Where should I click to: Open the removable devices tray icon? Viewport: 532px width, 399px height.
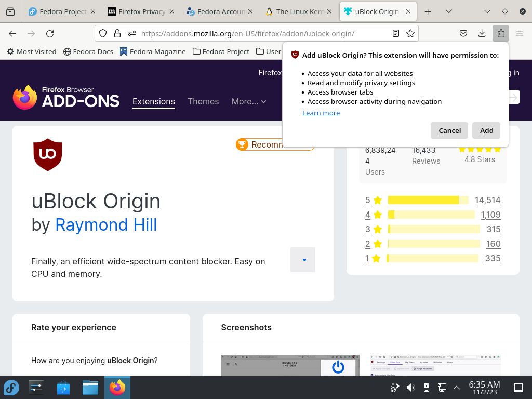tap(427, 388)
